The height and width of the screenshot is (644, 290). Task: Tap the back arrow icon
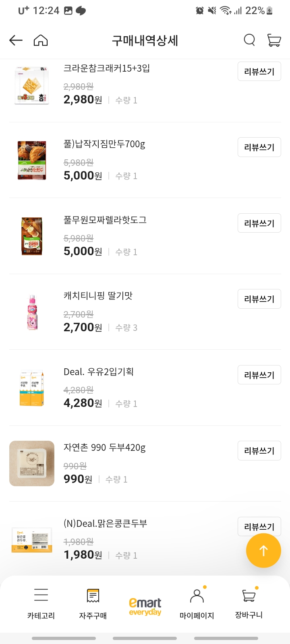(x=16, y=40)
